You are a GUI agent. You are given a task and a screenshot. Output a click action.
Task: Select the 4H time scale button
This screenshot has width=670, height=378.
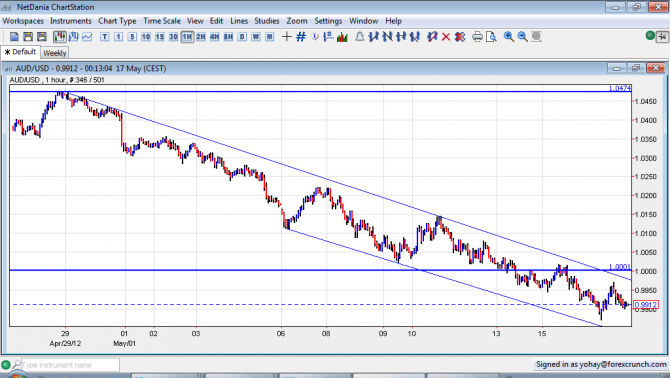[215, 37]
